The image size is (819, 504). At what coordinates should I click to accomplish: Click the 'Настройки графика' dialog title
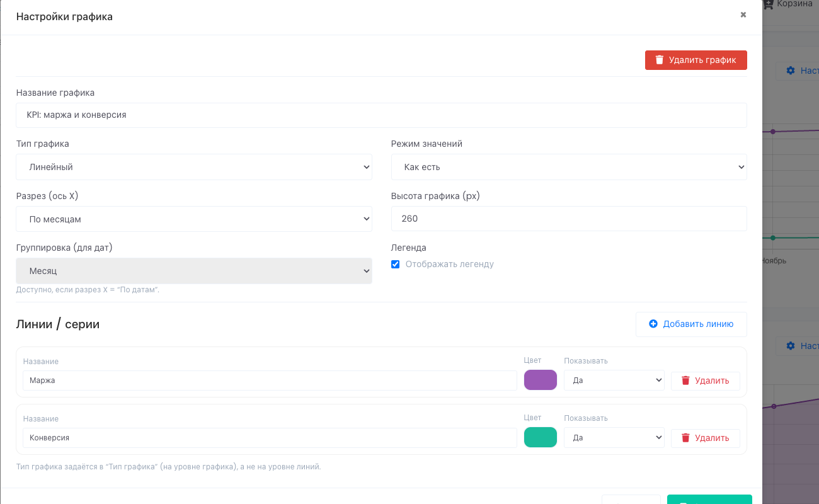[64, 17]
